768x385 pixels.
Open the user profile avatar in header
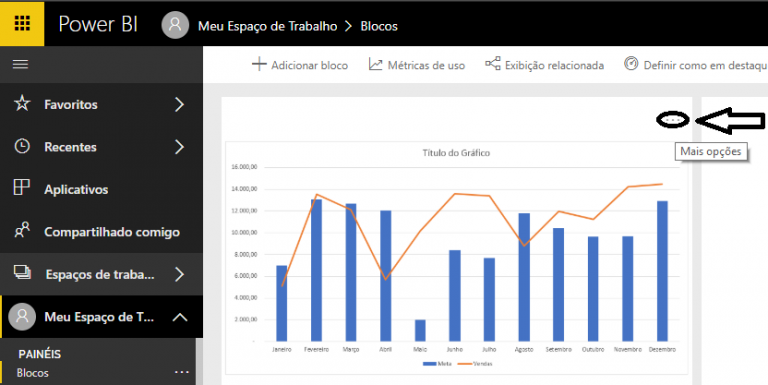pyautogui.click(x=175, y=25)
